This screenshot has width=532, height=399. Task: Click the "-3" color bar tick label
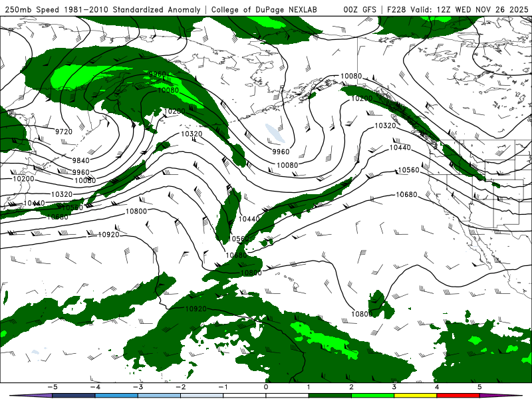(x=138, y=387)
